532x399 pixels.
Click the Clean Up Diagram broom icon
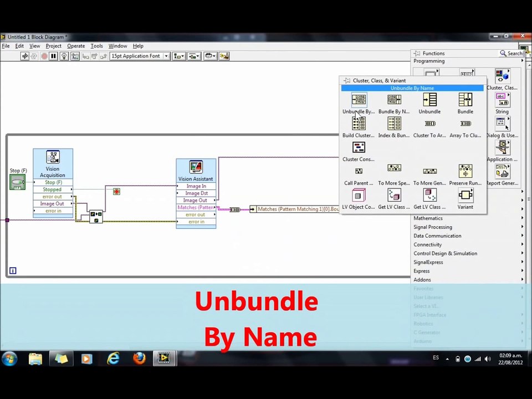coord(224,56)
